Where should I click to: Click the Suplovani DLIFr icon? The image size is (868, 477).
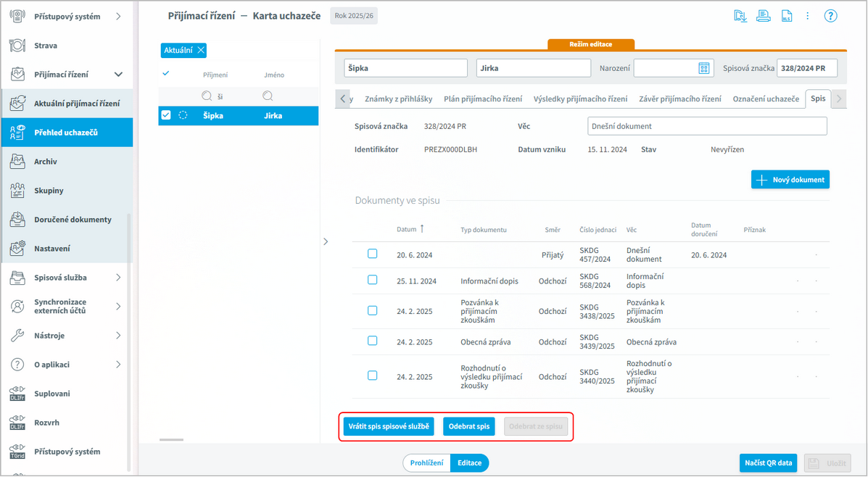[17, 394]
